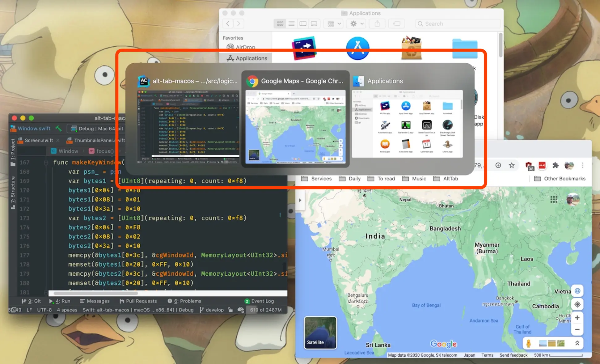Viewport: 600px width, 364px height.
Task: Open the blue folder in Finder Applications
Action: click(x=465, y=49)
